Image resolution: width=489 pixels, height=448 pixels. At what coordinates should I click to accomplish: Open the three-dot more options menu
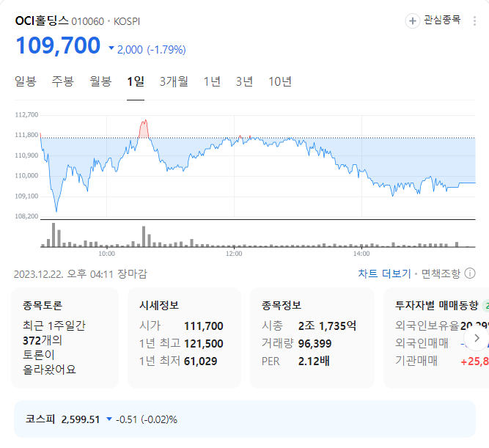click(x=474, y=21)
